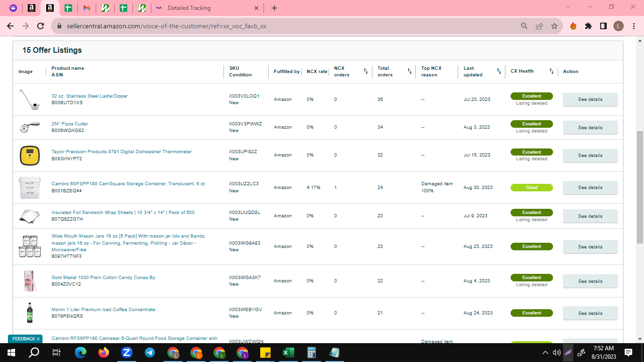The width and height of the screenshot is (644, 362).
Task: Switch to the purple chat-icon tab
Action: click(x=13, y=8)
